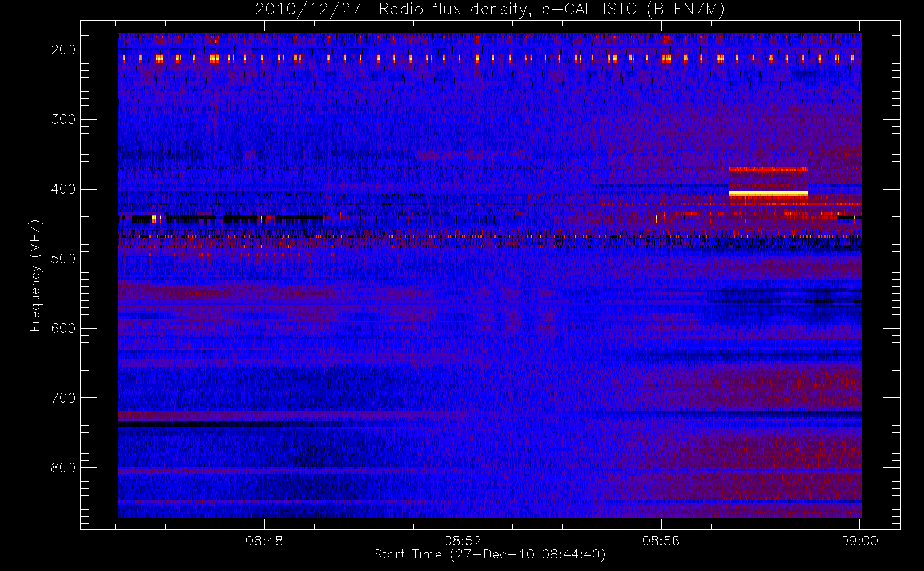The height and width of the screenshot is (571, 924).
Task: Click the 08:52 time tick label
Action: point(463,541)
